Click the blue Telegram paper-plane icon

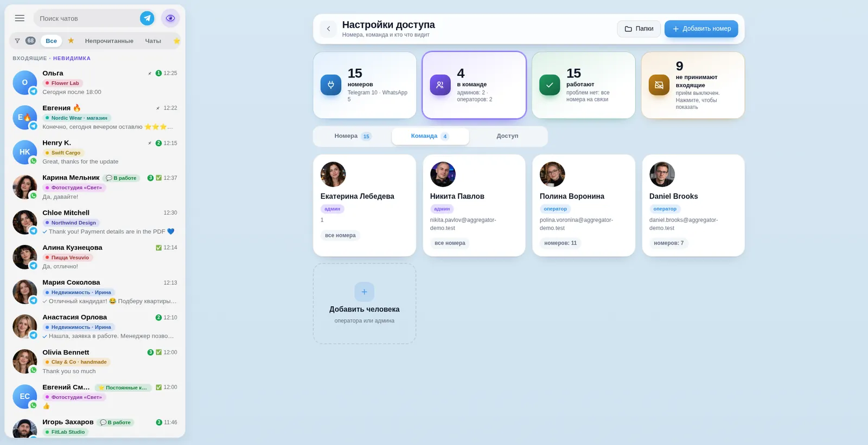pyautogui.click(x=147, y=18)
